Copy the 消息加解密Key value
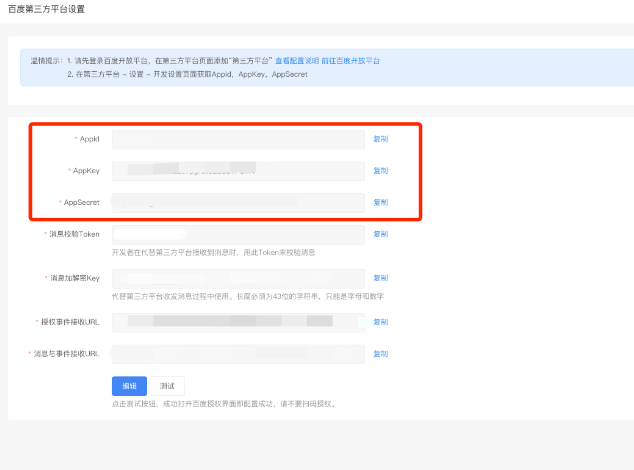634x470 pixels. (x=380, y=278)
